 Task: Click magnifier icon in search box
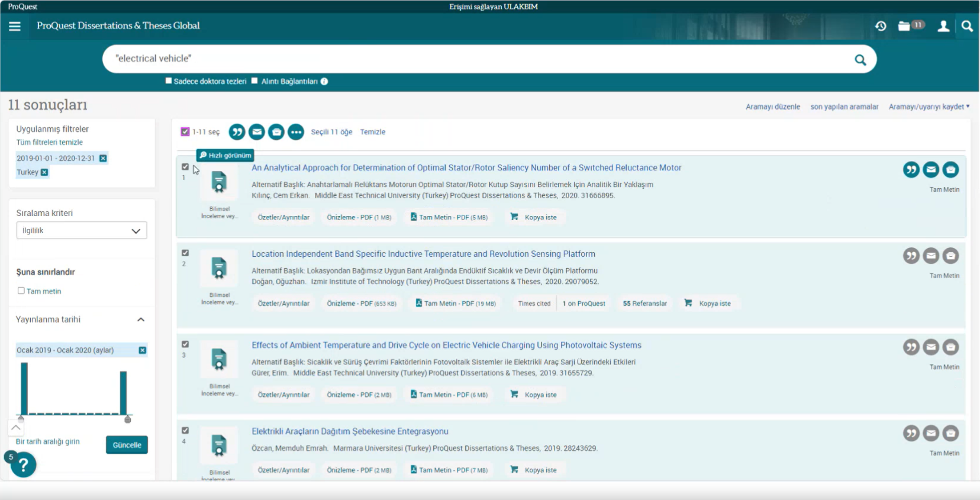[x=860, y=60]
